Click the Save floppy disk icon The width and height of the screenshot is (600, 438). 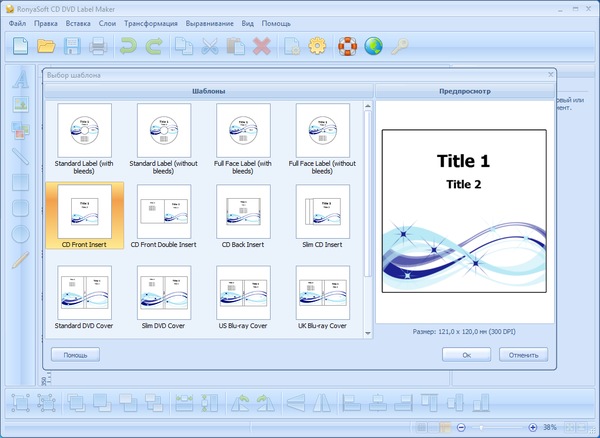(x=72, y=45)
